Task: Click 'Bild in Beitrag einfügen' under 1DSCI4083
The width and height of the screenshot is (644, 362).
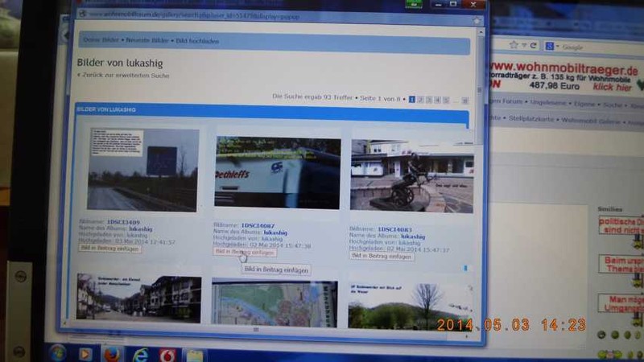Action: 382,256
